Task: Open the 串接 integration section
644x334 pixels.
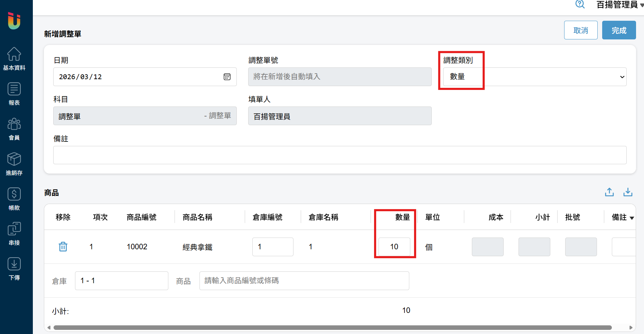Action: 14,233
